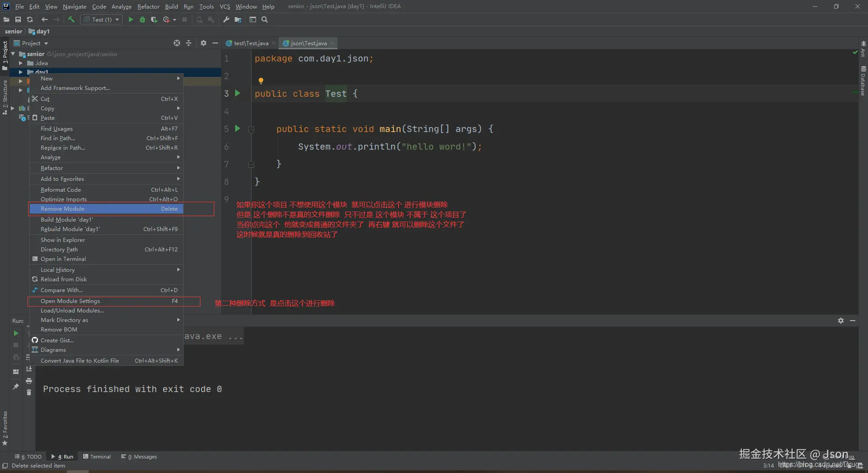Run with Coverage using the shield icon
The height and width of the screenshot is (473, 868).
154,19
